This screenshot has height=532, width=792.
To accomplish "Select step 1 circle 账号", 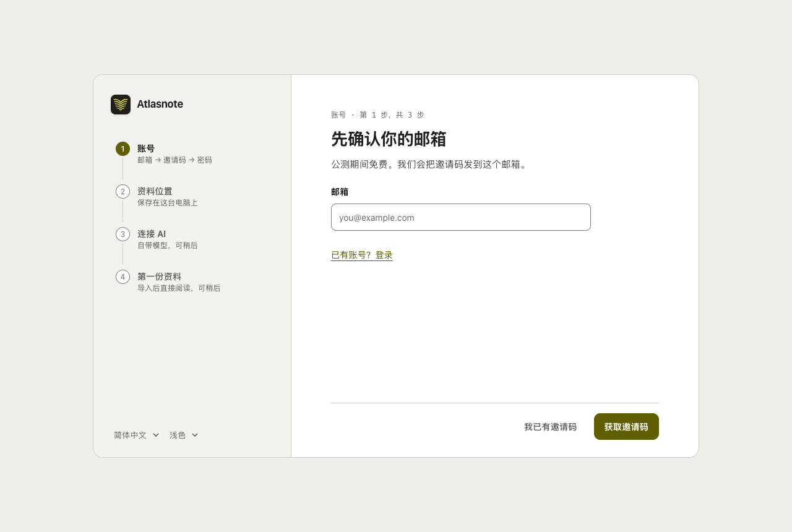I will coord(123,148).
